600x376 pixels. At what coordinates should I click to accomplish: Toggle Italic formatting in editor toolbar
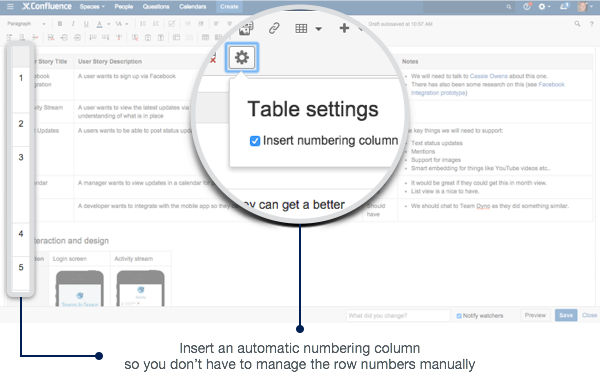[x=73, y=24]
